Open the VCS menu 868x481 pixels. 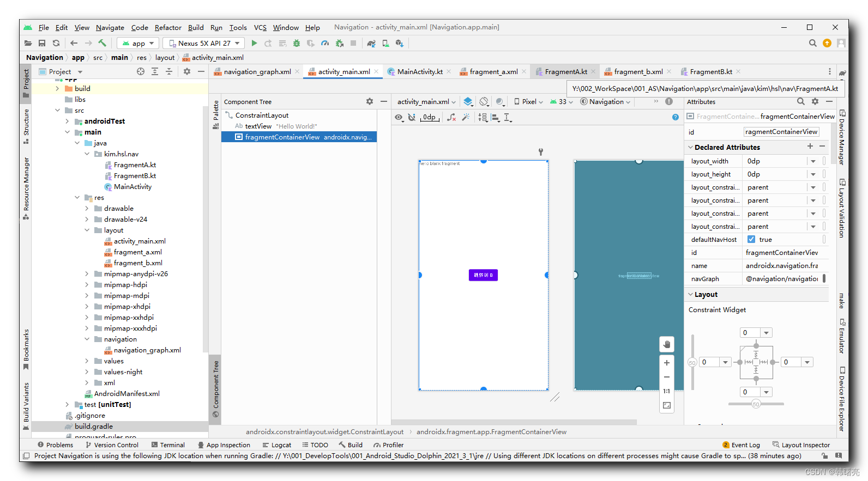tap(260, 27)
